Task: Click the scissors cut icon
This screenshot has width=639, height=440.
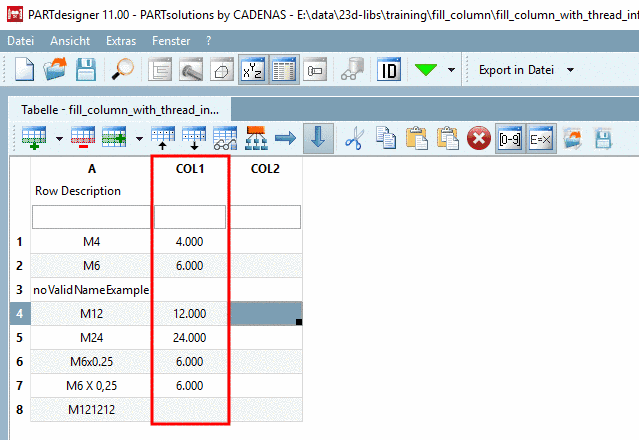Action: [x=355, y=138]
